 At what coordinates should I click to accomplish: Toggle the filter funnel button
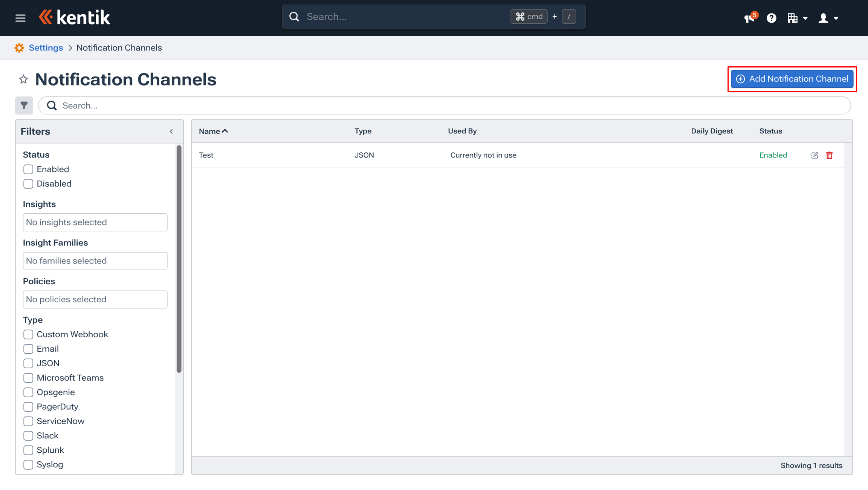coord(24,106)
